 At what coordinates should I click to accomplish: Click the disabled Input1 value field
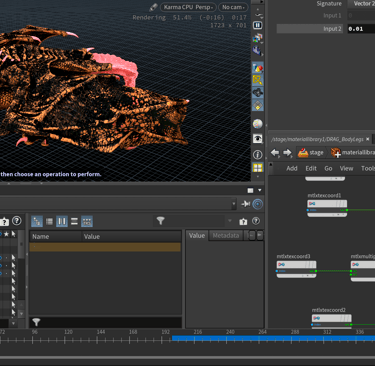click(361, 16)
